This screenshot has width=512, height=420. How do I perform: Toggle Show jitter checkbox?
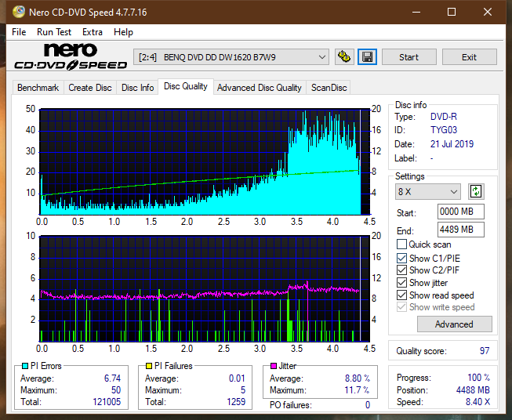[401, 283]
